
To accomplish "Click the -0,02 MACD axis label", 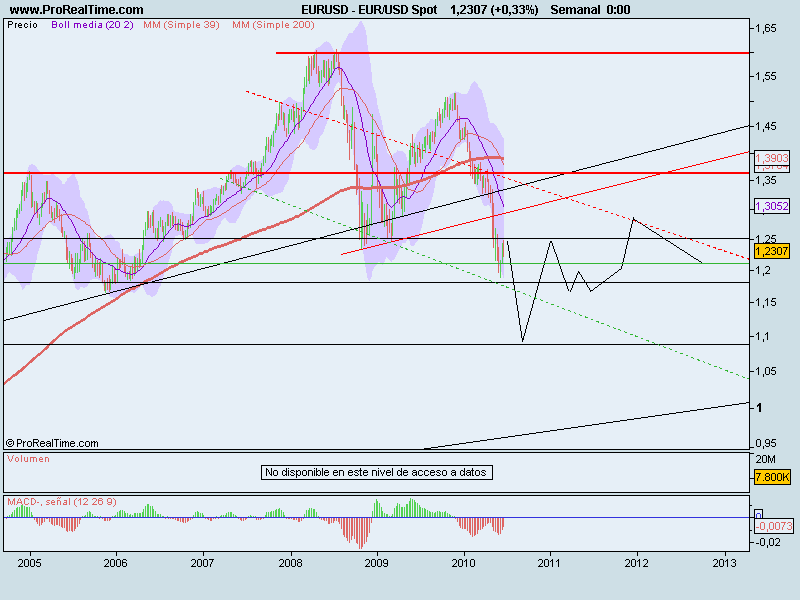I will 768,542.
